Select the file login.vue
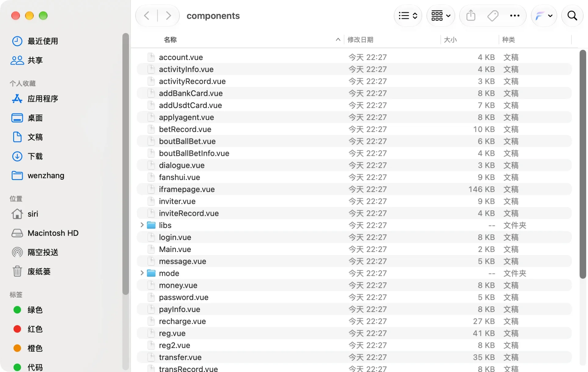Screen dimensions: 588x372 pyautogui.click(x=354, y=237)
